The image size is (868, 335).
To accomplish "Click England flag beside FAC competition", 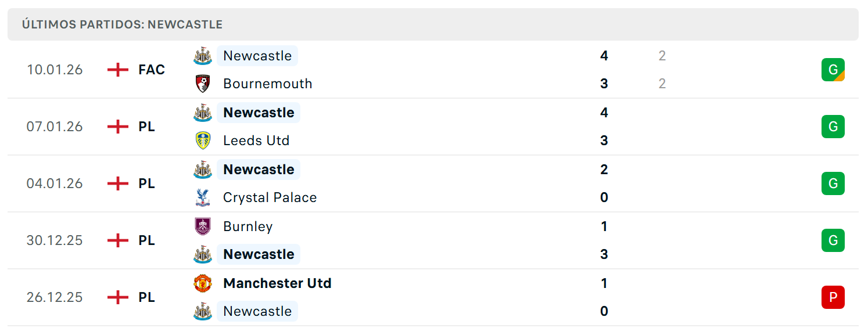I will coord(118,70).
